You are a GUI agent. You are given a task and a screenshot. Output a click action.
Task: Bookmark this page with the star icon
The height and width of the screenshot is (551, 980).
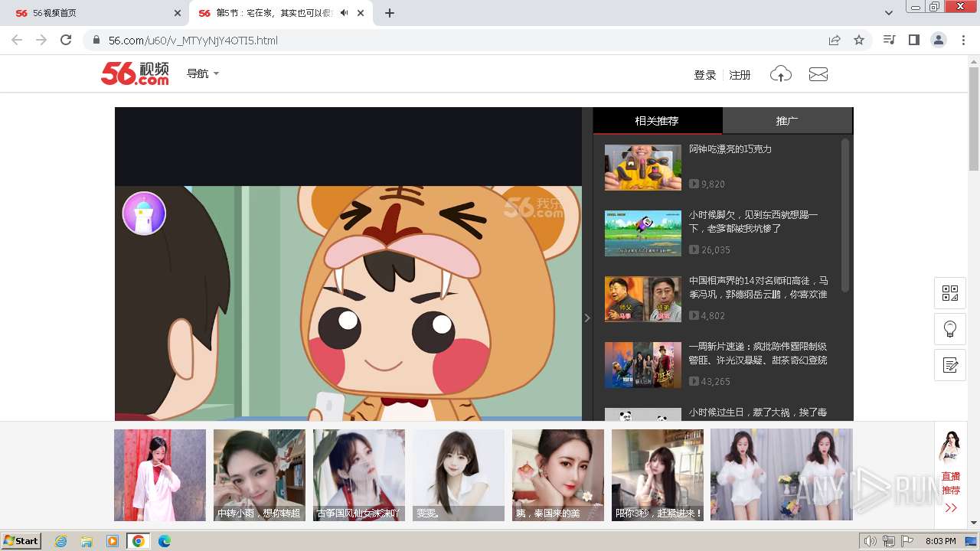859,40
